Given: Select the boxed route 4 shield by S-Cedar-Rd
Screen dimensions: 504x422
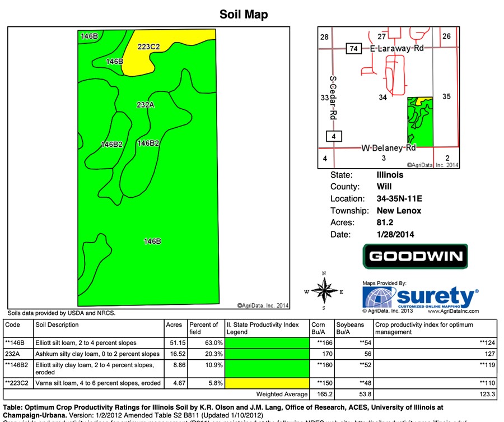Looking at the screenshot, I should click(x=334, y=136).
